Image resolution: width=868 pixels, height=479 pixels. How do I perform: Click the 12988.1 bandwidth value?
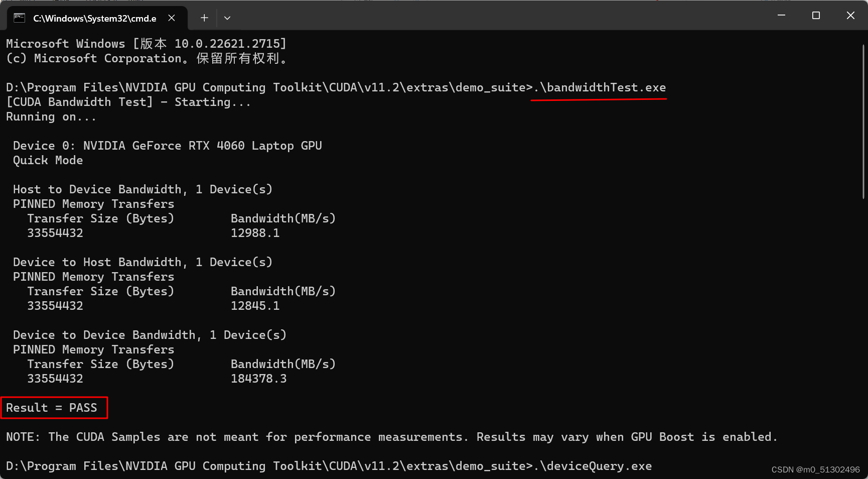point(255,232)
